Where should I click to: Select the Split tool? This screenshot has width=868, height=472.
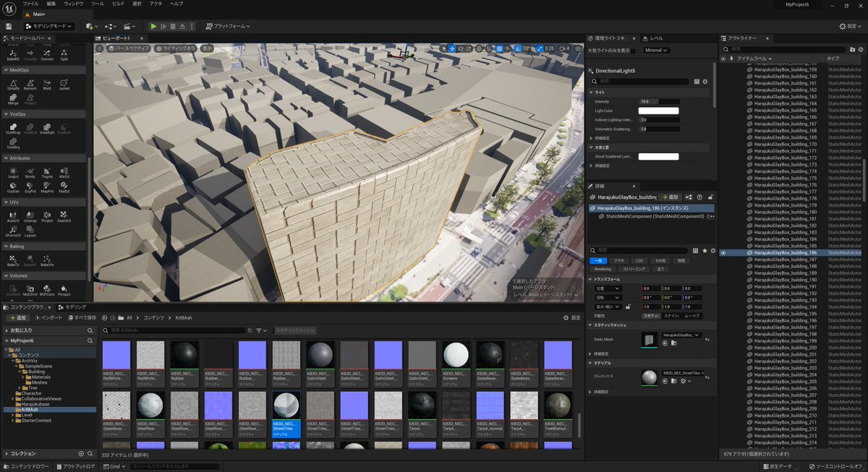tap(64, 55)
